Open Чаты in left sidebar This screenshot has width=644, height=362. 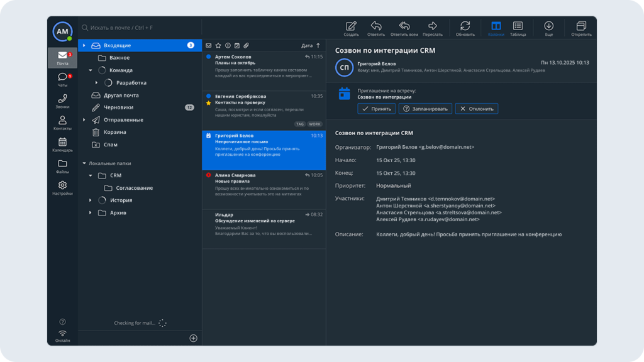click(x=62, y=79)
